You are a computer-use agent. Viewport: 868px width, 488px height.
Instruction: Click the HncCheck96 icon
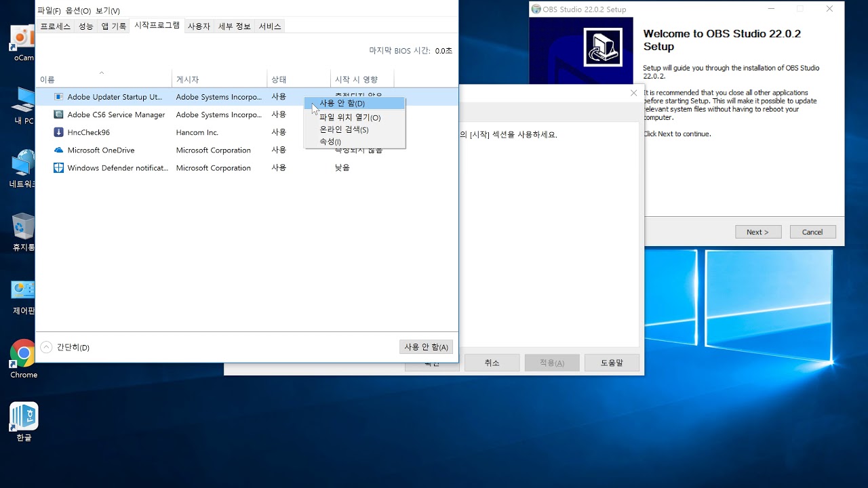[x=58, y=132]
